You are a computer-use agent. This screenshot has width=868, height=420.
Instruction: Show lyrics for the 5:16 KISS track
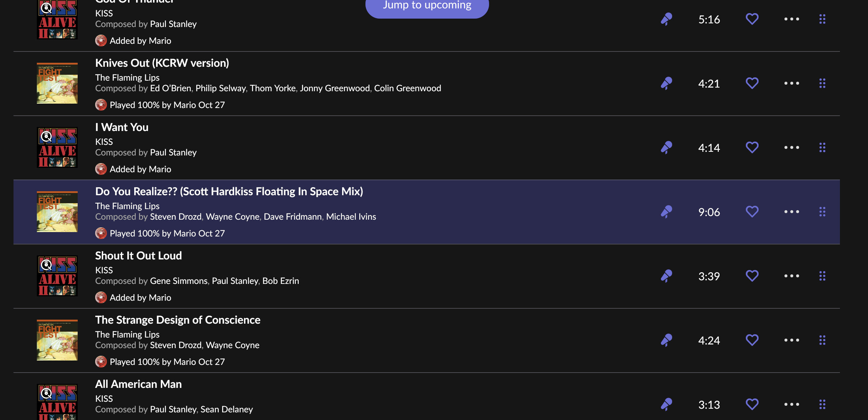click(x=666, y=19)
